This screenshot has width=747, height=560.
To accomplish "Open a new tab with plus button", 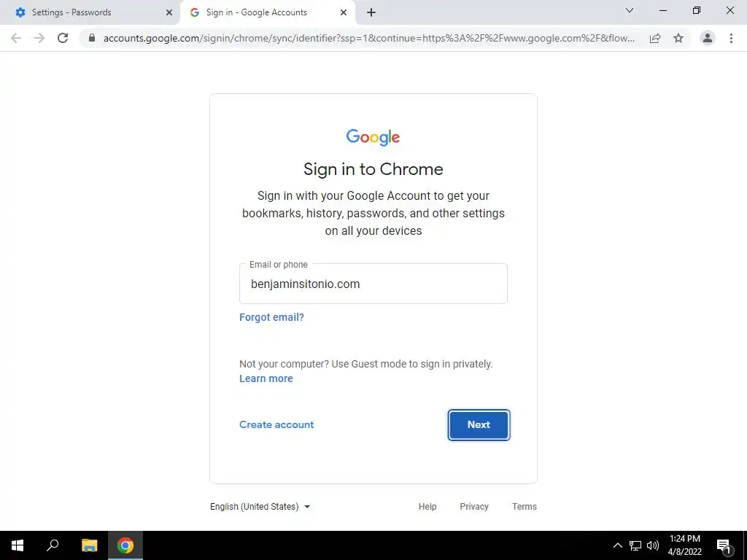I will point(371,12).
